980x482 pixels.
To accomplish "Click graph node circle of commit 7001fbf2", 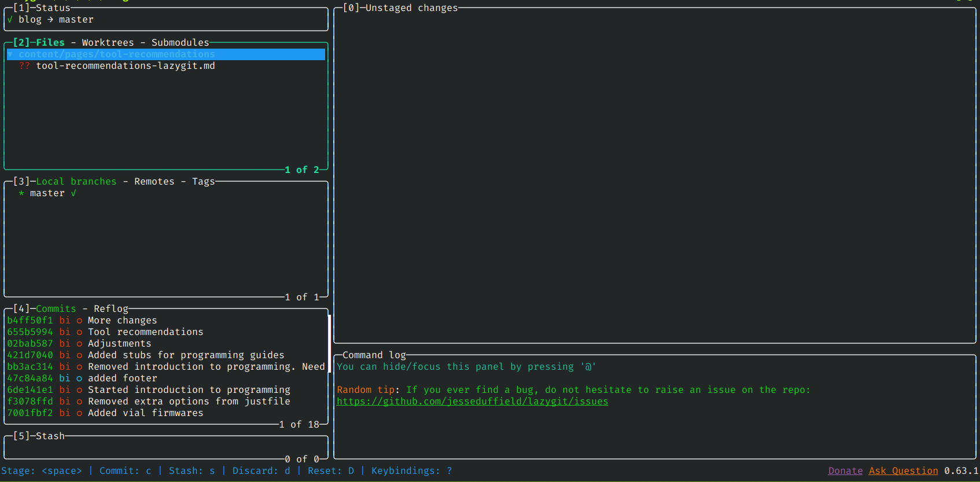I will click(x=79, y=413).
